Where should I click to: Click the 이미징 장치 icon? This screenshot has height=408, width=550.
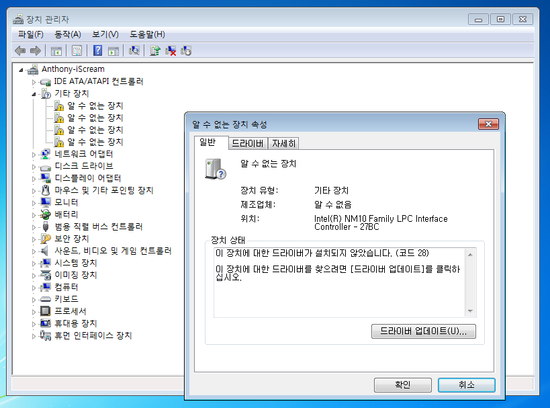tap(45, 275)
